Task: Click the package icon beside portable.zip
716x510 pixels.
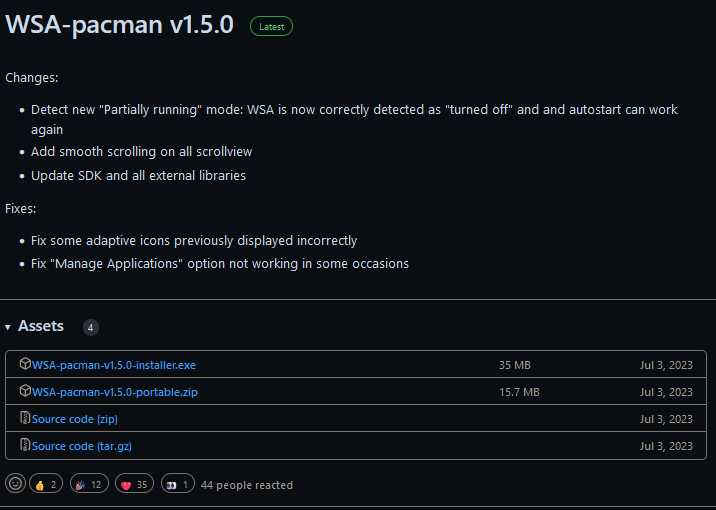Action: [x=25, y=392]
